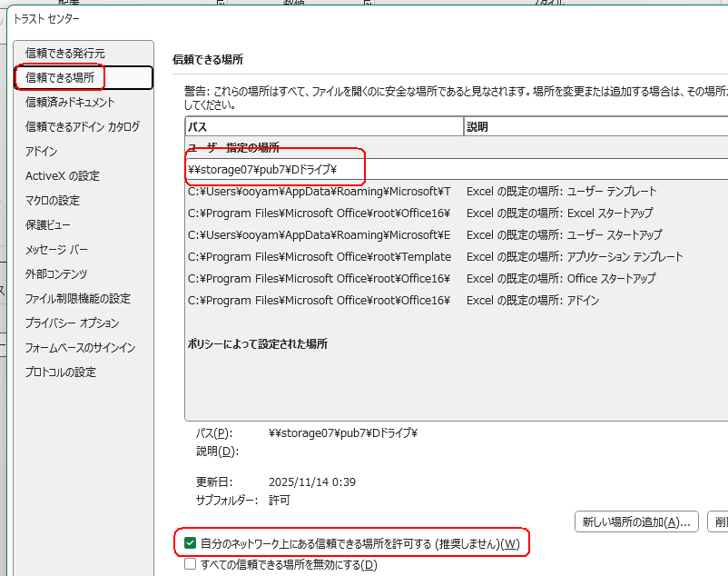Open プライバシー オプション page
This screenshot has width=728, height=576.
[73, 323]
